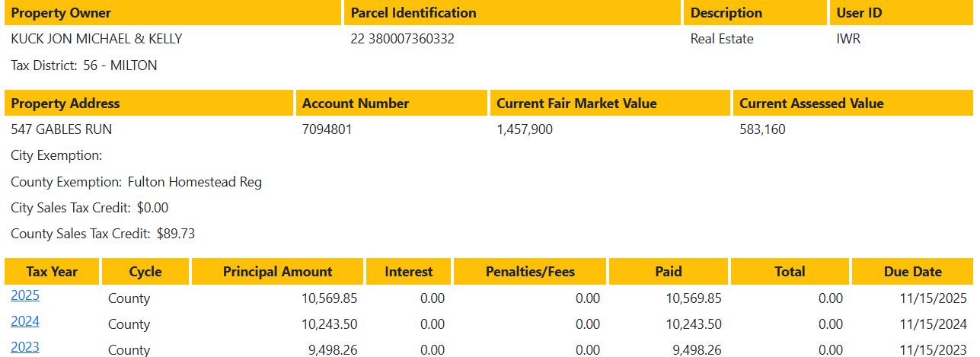The height and width of the screenshot is (357, 980).
Task: Click the Parcel Identification header
Action: (413, 13)
